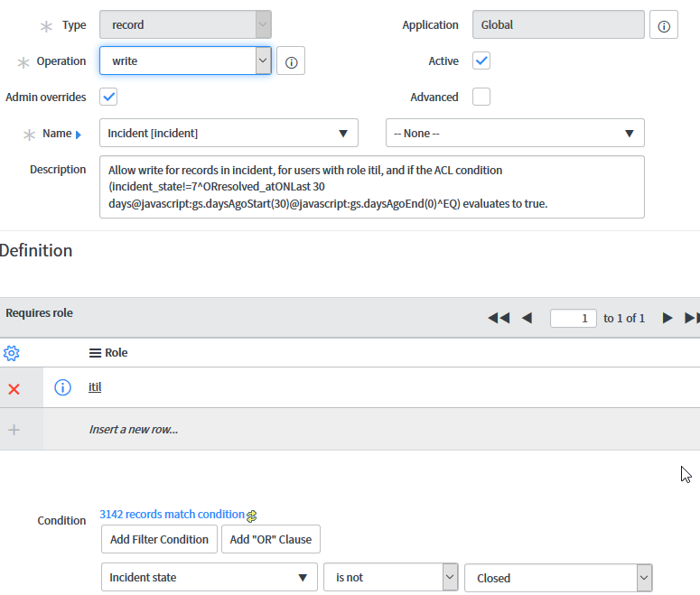Image resolution: width=700 pixels, height=595 pixels.
Task: Enable the Advanced checkbox
Action: [x=481, y=97]
